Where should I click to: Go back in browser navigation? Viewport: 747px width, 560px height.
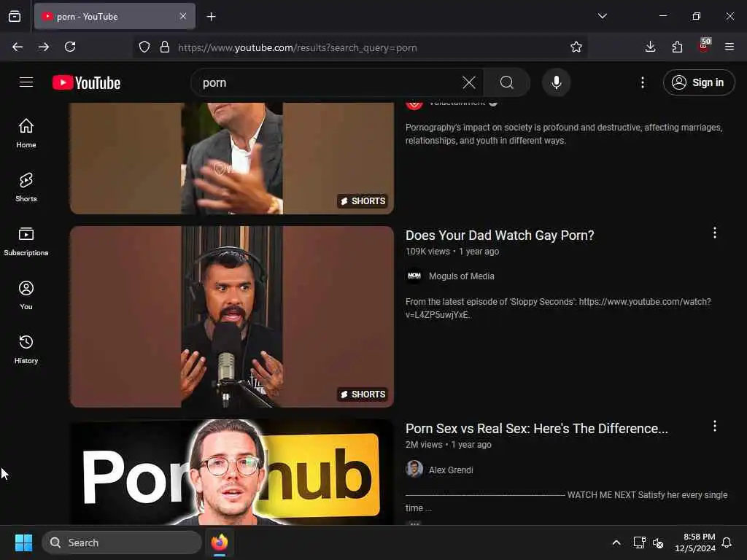(18, 47)
